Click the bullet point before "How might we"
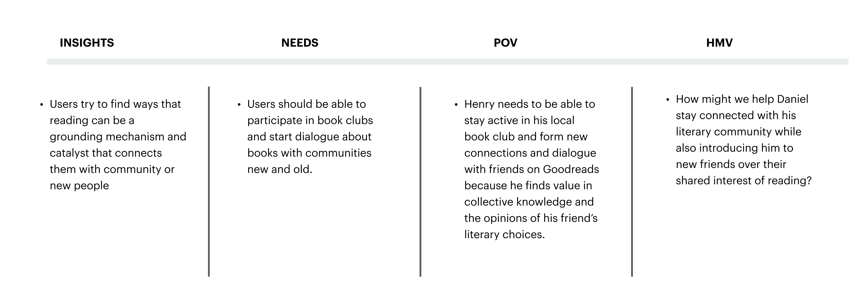This screenshot has width=868, height=302. (x=668, y=100)
